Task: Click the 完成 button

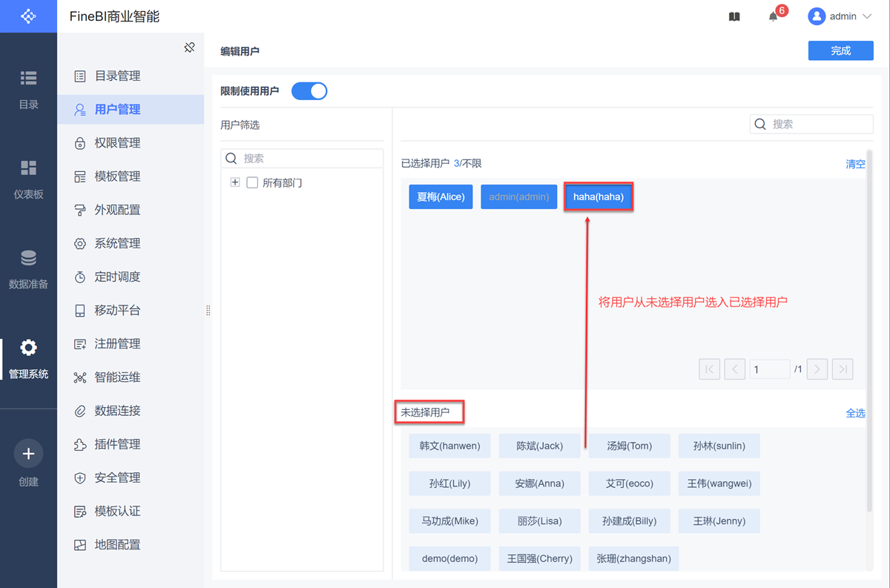Action: click(x=840, y=50)
